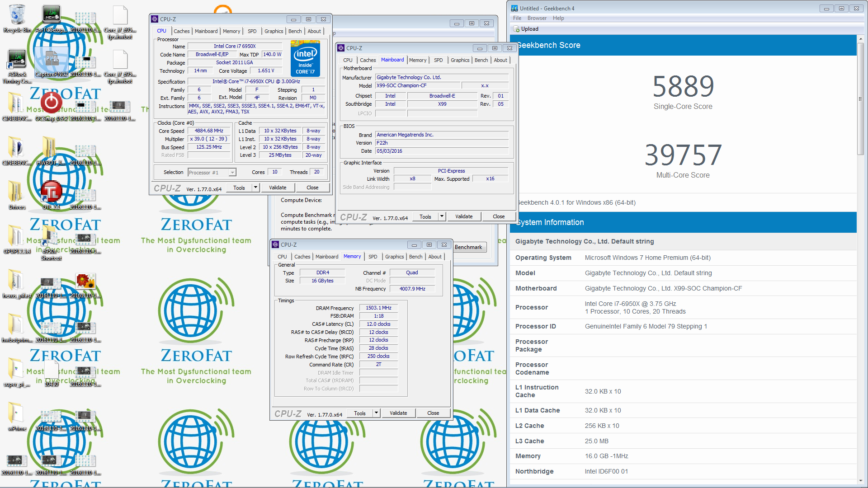Open the File menu in Geekbench
The height and width of the screenshot is (488, 868).
pos(517,18)
